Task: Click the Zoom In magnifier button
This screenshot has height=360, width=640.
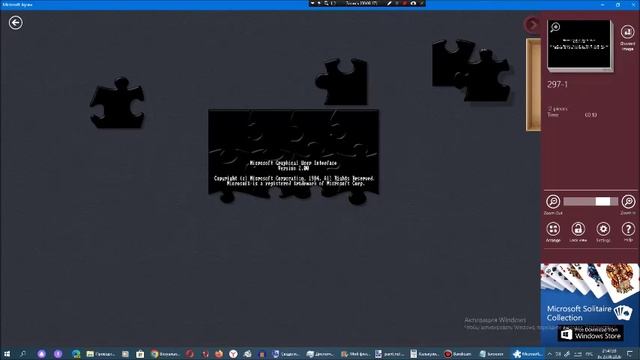Action: pos(628,202)
